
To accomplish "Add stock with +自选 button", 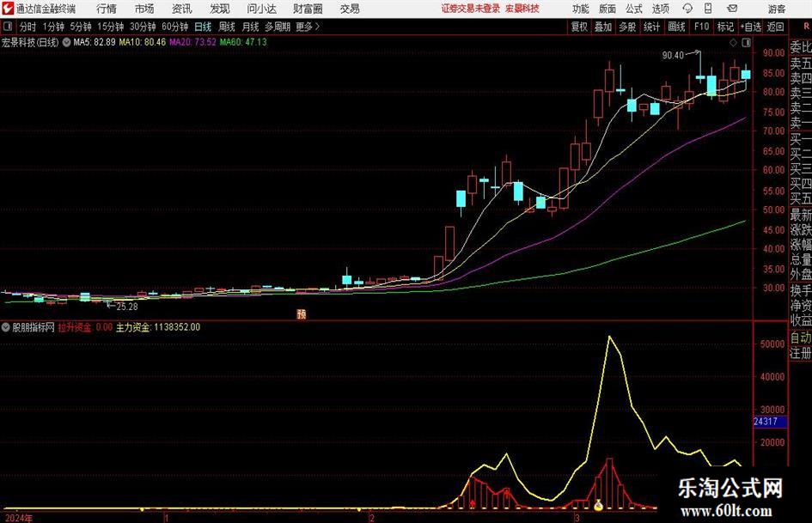I will coord(750,27).
